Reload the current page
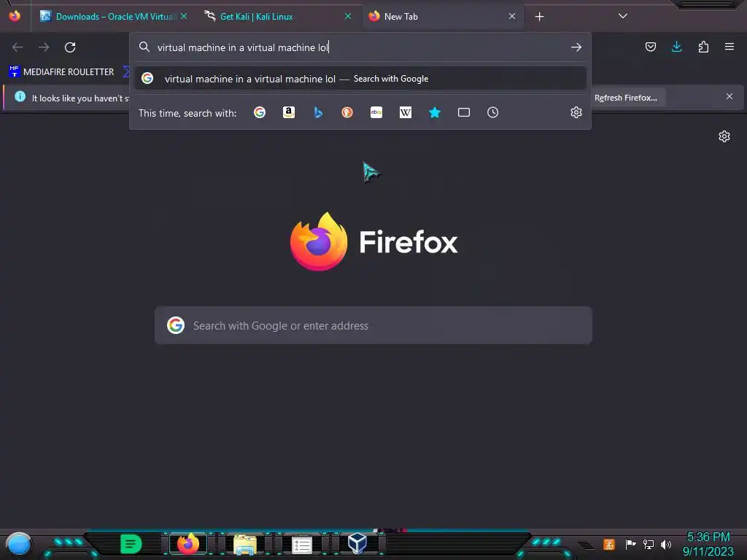Screen dimensions: 747x560 tap(70, 47)
